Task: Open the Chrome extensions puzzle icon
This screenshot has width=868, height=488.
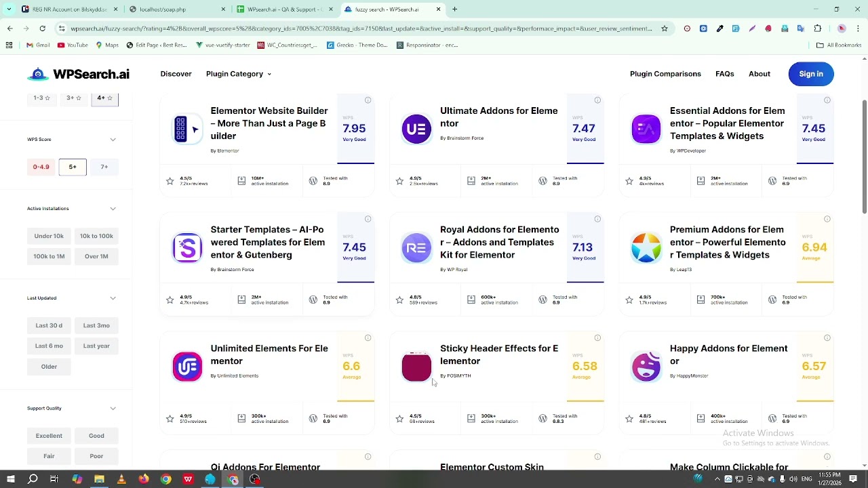Action: (817, 28)
